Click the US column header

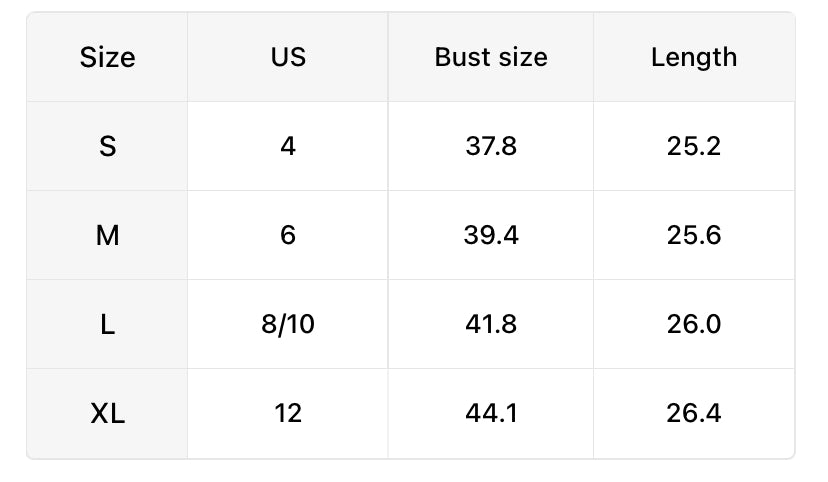[x=288, y=57]
